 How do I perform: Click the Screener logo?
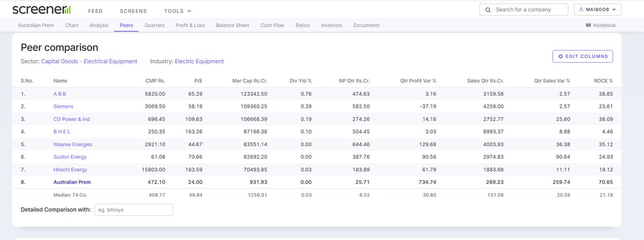41,9
